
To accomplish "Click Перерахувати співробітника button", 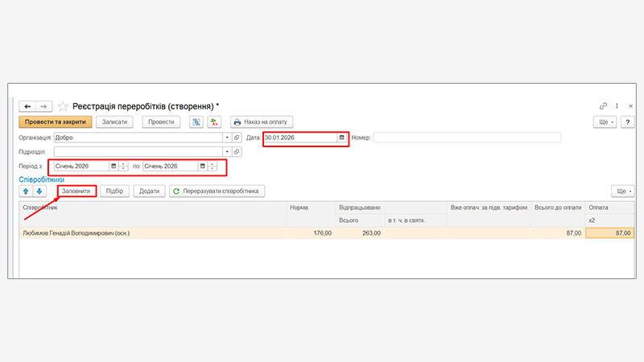I will [x=217, y=191].
